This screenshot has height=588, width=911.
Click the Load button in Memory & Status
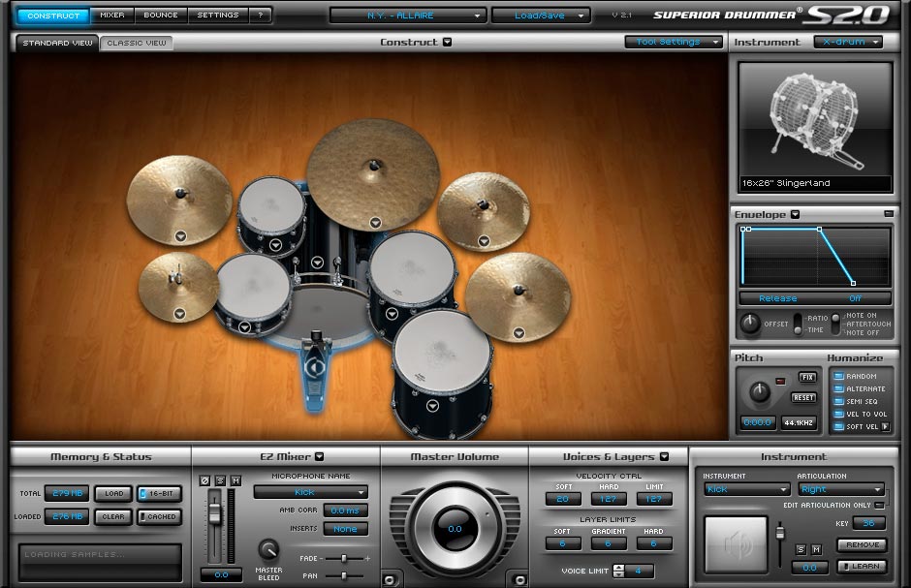tap(114, 493)
